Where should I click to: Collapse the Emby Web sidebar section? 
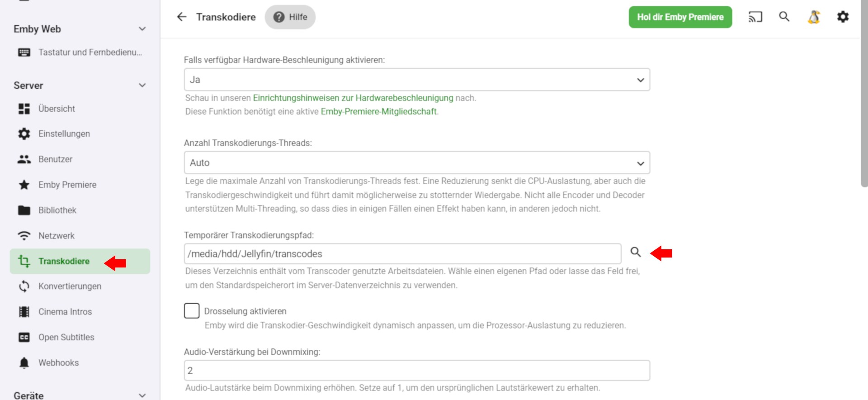click(x=142, y=29)
